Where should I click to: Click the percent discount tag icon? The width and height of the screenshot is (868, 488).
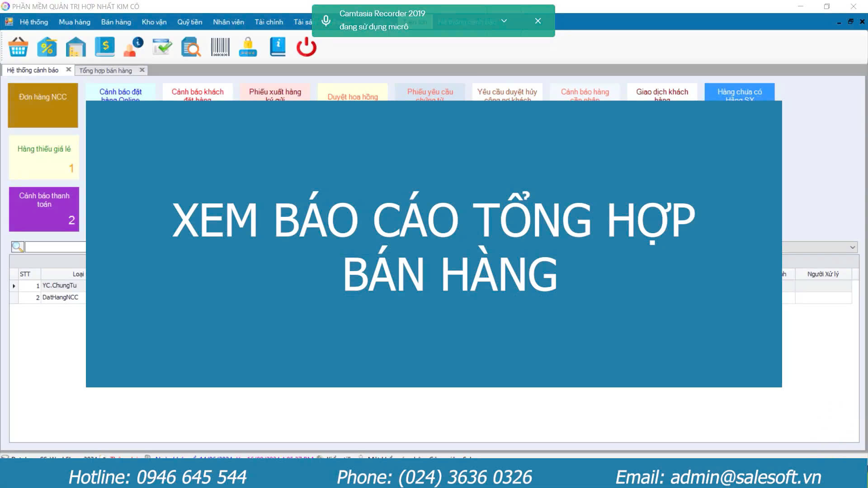(47, 47)
